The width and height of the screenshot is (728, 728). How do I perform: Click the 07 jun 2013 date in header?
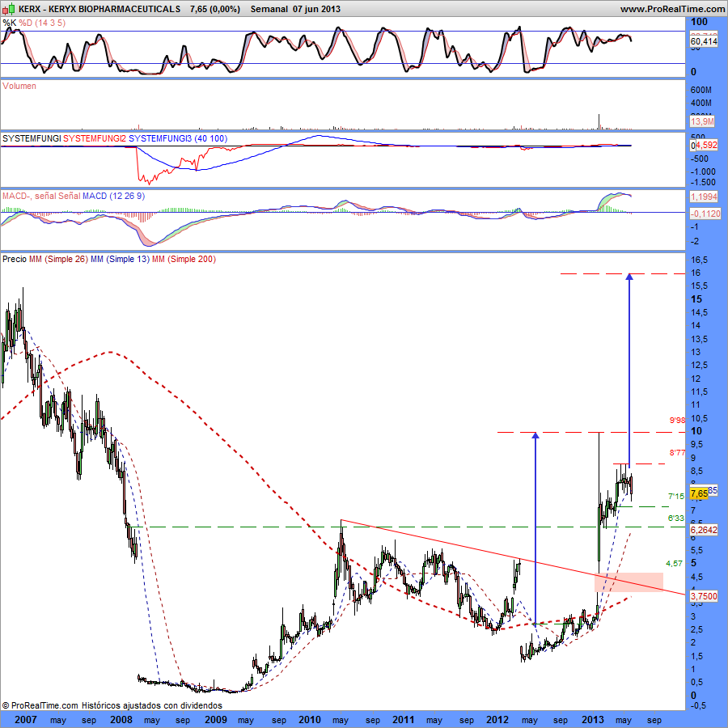pos(316,9)
